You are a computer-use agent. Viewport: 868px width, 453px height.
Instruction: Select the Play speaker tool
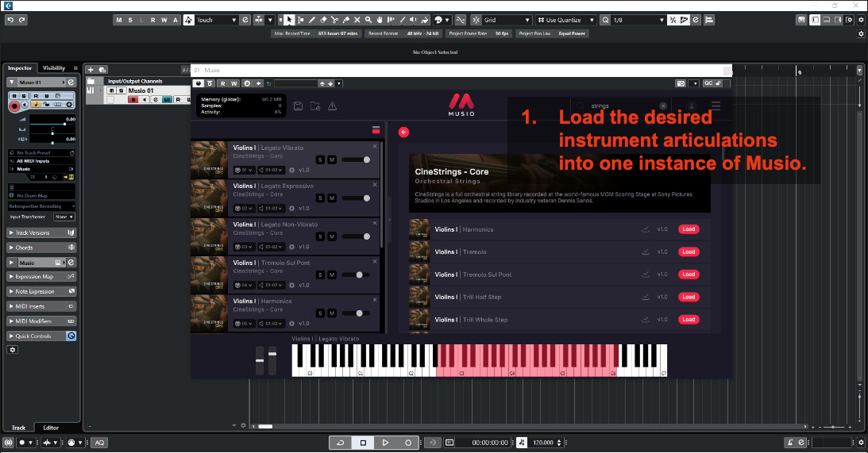click(414, 20)
